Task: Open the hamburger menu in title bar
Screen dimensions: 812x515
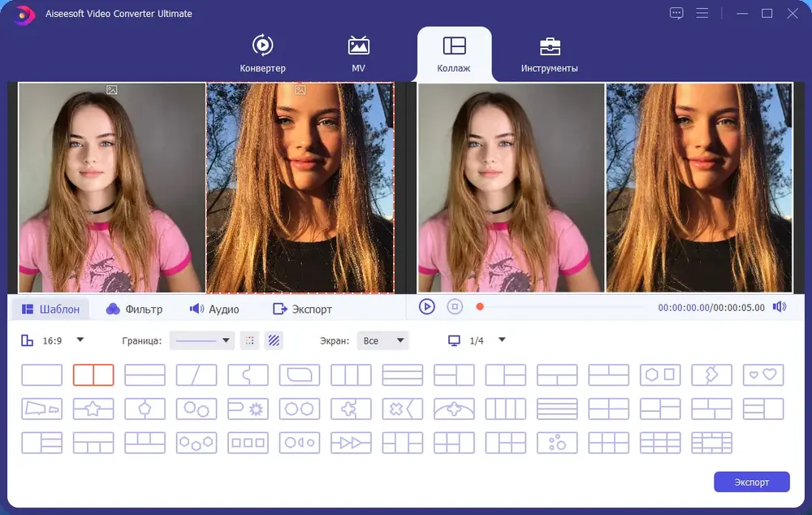Action: click(702, 14)
